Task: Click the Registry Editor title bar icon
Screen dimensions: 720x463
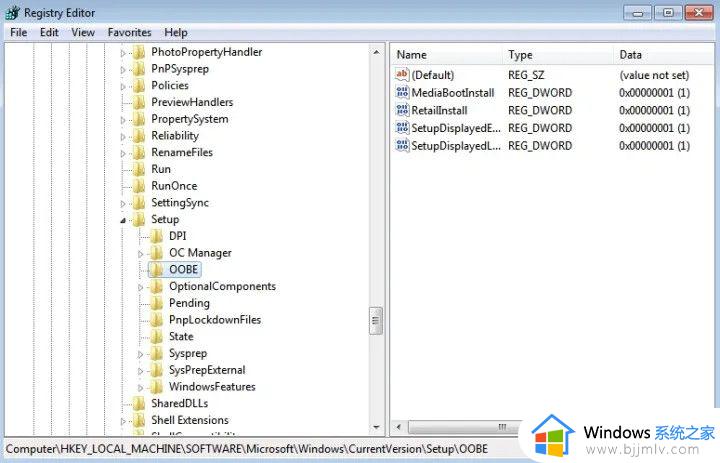Action: [12, 13]
